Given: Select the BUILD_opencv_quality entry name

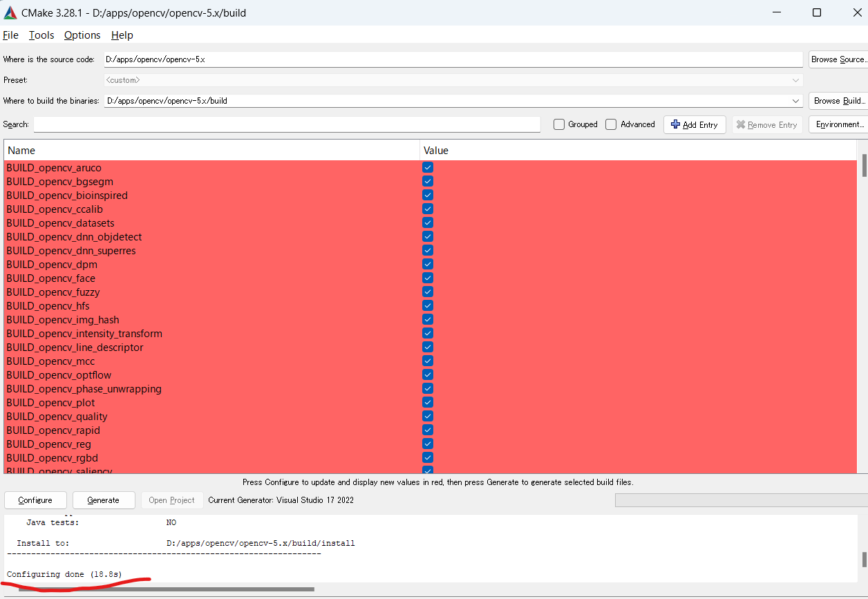Looking at the screenshot, I should (57, 417).
